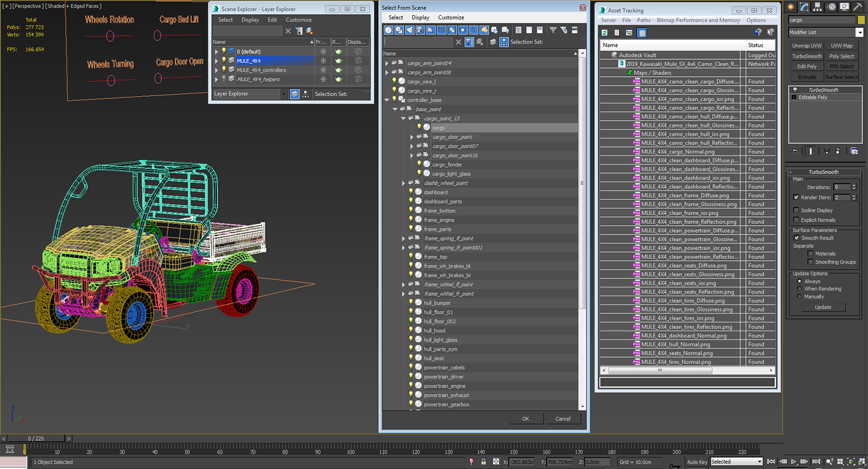
Task: Toggle Display Cameras filter in Select From Scene
Action: coord(420,30)
